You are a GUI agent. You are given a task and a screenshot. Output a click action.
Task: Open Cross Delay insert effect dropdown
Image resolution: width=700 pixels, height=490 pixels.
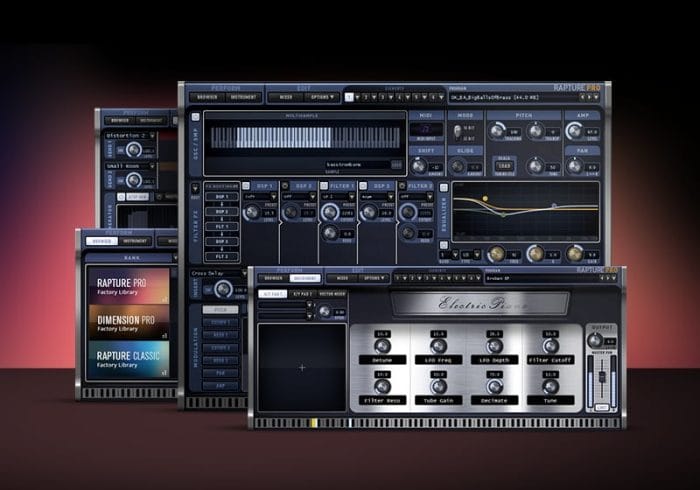pos(244,273)
